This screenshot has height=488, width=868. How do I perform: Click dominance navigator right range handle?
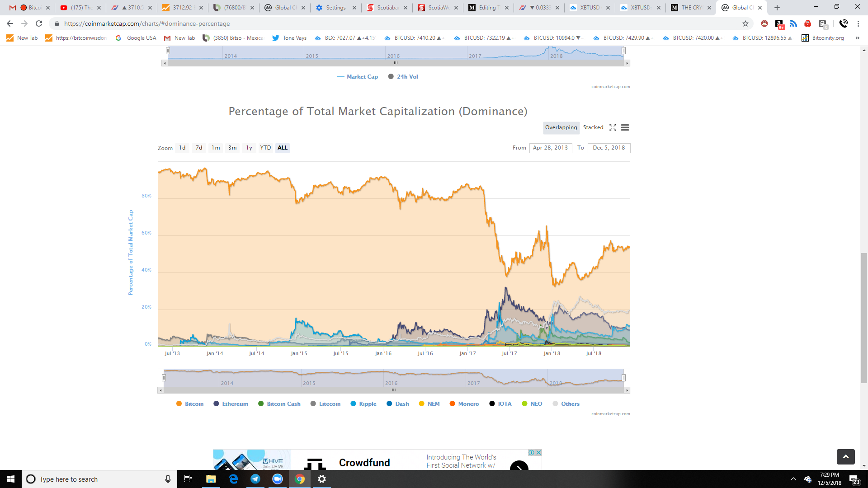[x=623, y=378]
